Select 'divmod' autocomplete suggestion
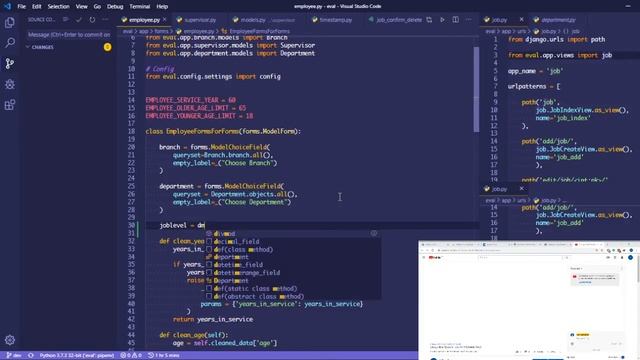Viewport: 640px width, 360px height. tap(292, 233)
